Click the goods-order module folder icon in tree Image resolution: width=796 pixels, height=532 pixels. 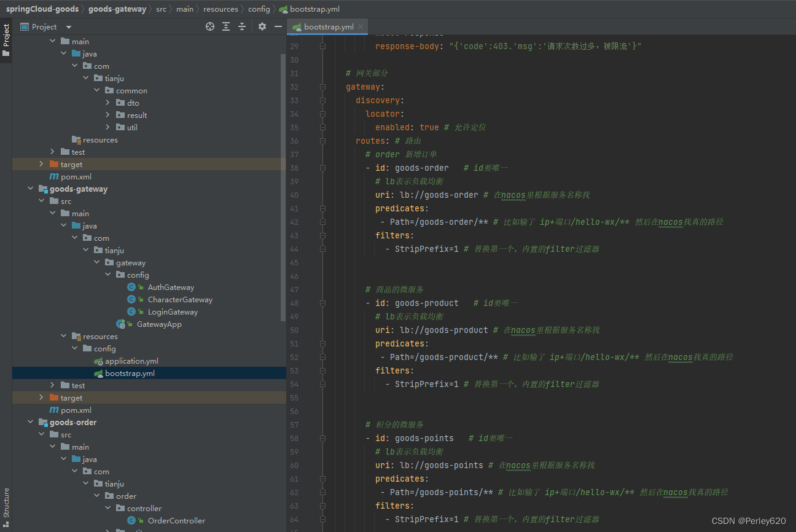[x=43, y=422]
